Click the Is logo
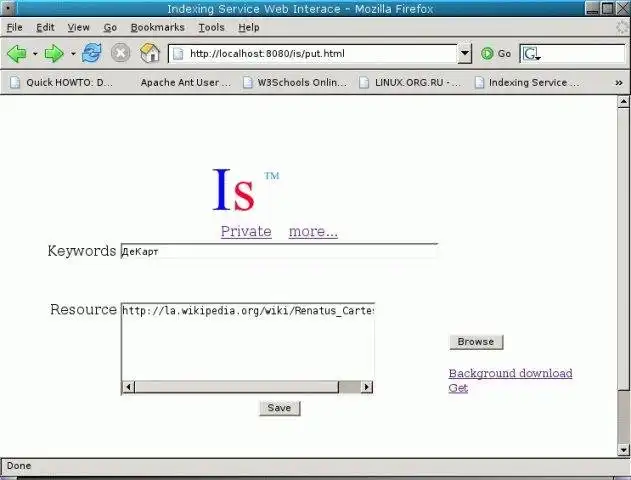This screenshot has height=480, width=631. tap(246, 190)
